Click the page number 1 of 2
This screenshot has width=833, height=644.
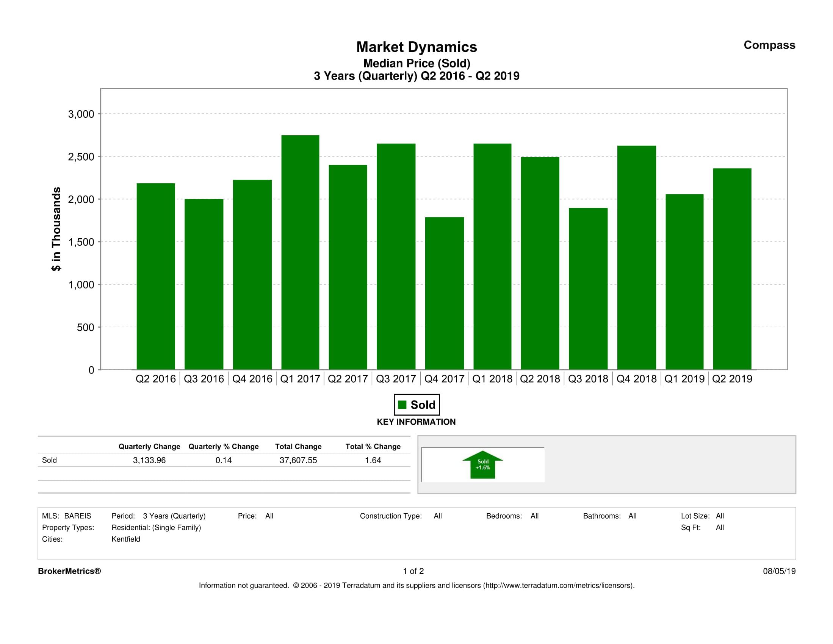pyautogui.click(x=413, y=571)
